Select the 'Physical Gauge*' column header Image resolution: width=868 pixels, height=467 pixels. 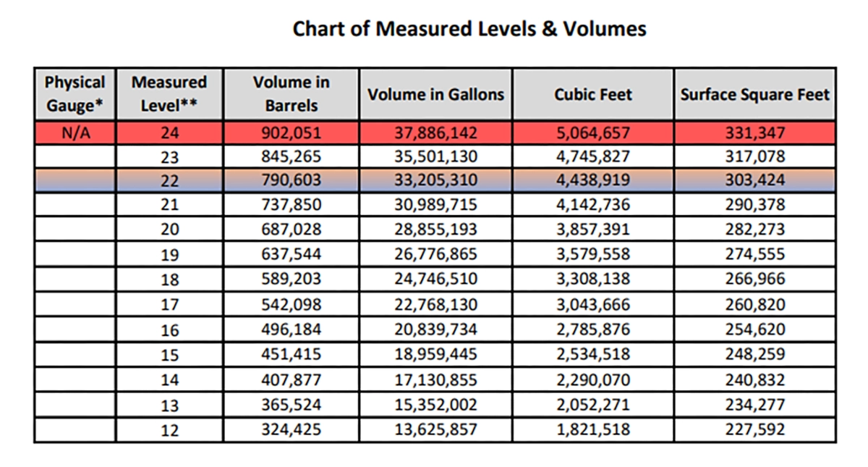[x=75, y=94]
